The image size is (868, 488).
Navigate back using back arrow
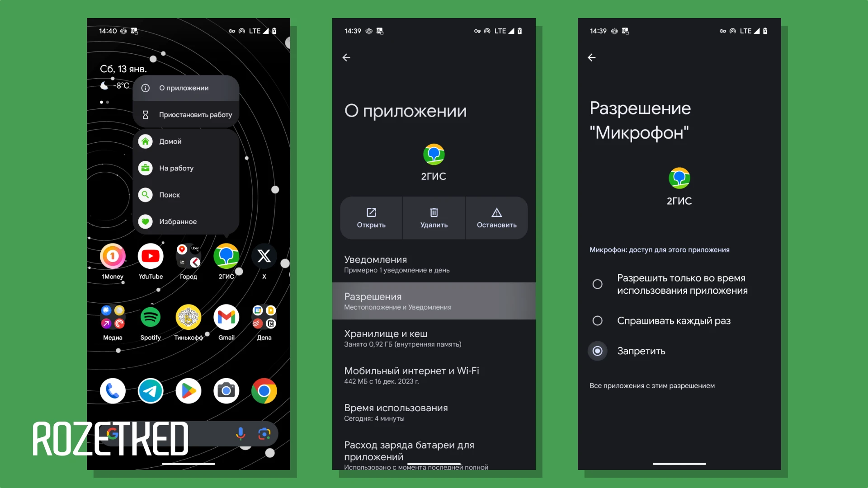[347, 57]
